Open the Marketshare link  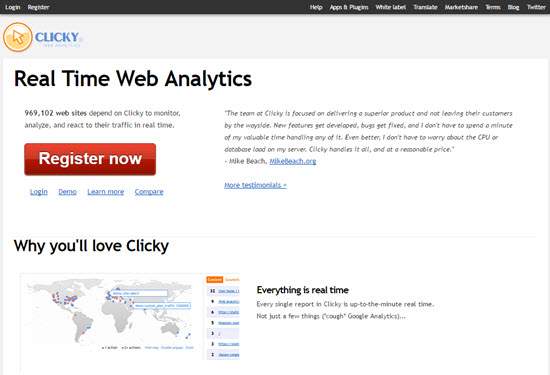click(x=461, y=7)
